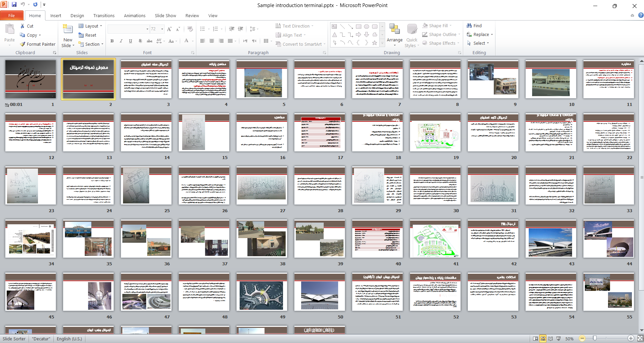Screen dimensions: 644x343
Task: Open the Shape Fill dropdown
Action: click(x=437, y=26)
